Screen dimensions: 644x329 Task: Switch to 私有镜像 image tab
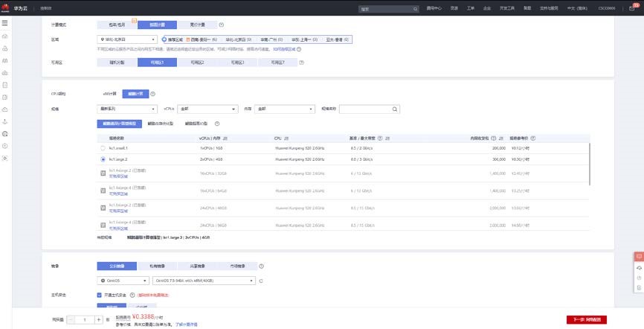coord(158,266)
